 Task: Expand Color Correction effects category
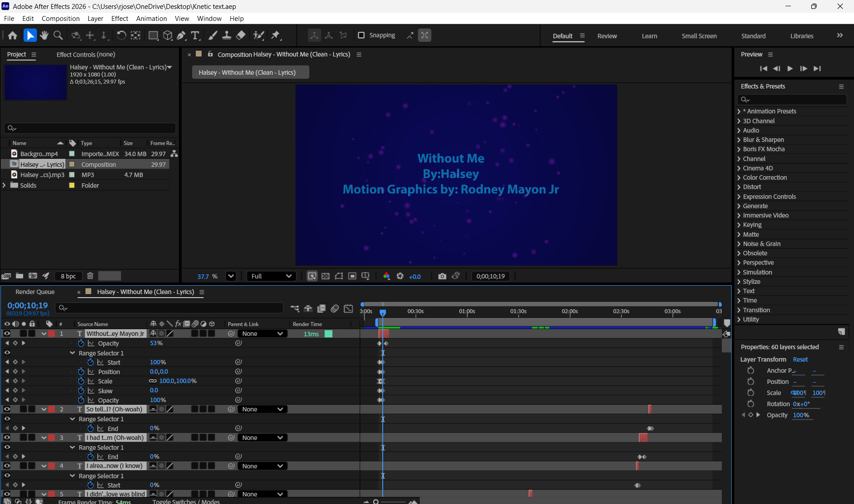[739, 177]
